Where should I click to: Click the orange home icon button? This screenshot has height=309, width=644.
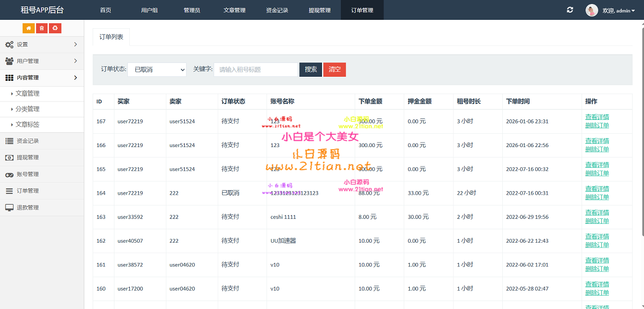(x=29, y=28)
